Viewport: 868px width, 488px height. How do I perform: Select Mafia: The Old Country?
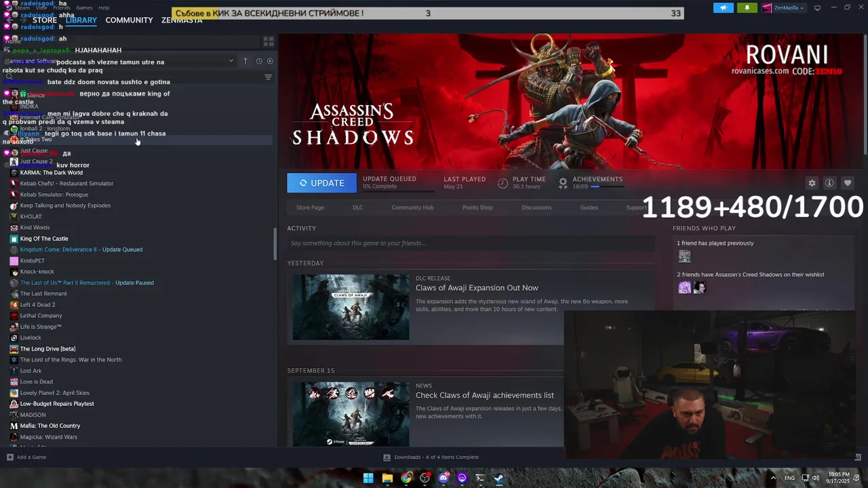[x=50, y=426]
